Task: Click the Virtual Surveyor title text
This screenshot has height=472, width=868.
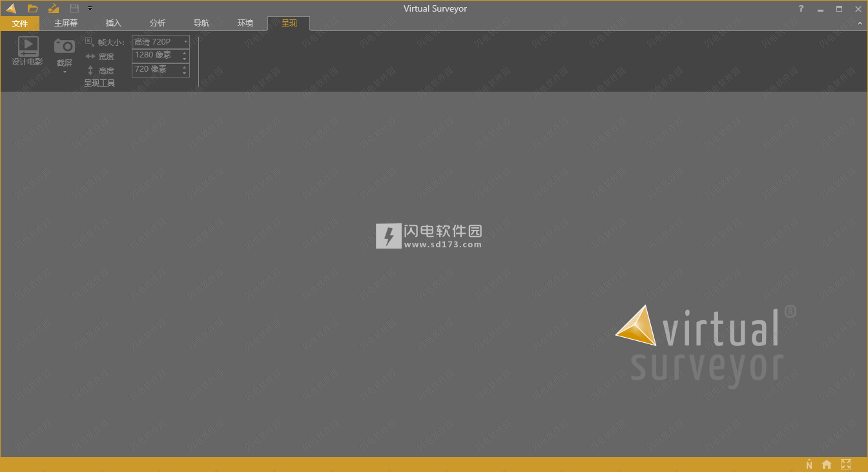Action: [435, 8]
